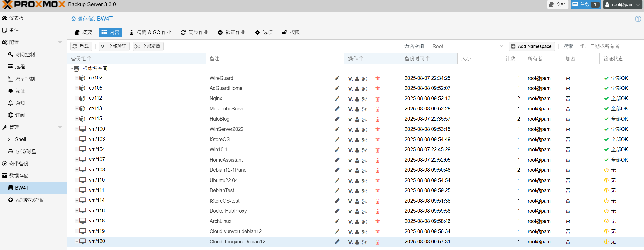Open the 精简 & GC 作业 tab
This screenshot has height=250, width=644.
[150, 32]
